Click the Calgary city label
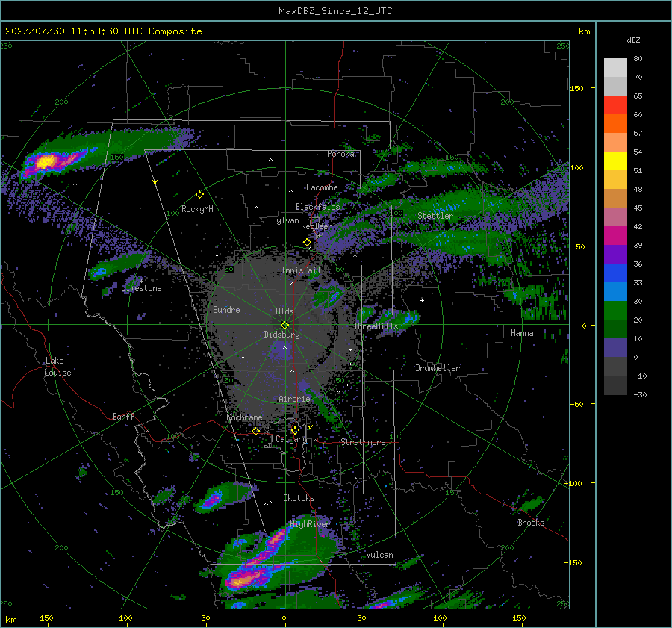This screenshot has height=628, width=672. [x=291, y=439]
